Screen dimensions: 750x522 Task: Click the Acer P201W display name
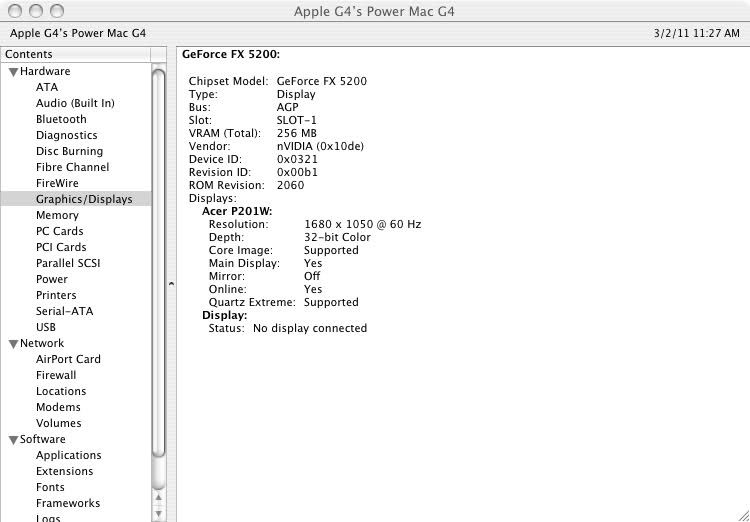click(237, 211)
